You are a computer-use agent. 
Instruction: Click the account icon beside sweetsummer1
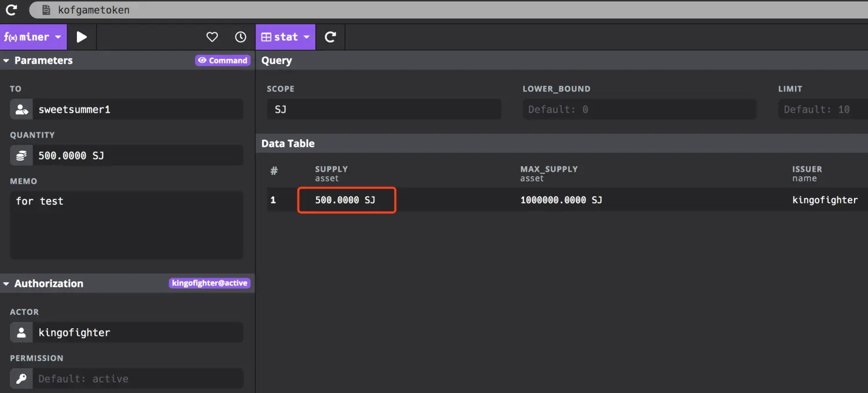point(22,109)
